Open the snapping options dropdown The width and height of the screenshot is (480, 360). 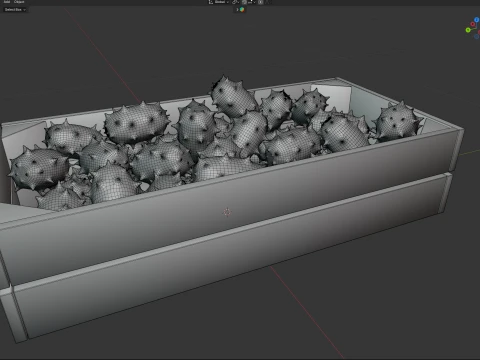tap(251, 2)
